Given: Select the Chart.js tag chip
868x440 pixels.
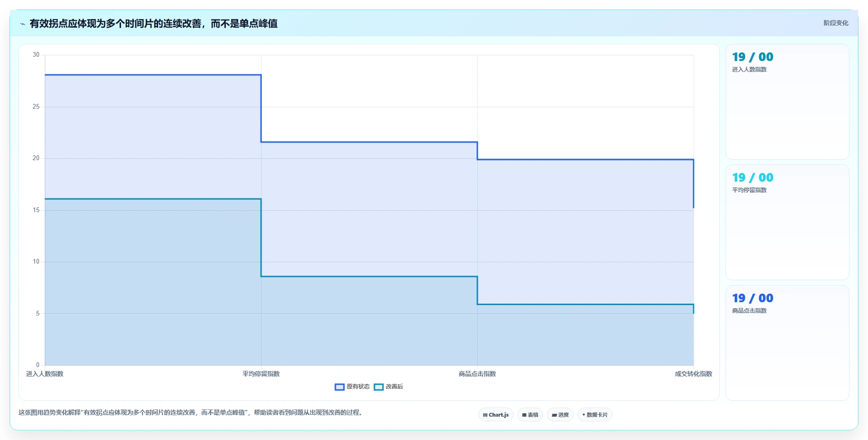Looking at the screenshot, I should [496, 415].
